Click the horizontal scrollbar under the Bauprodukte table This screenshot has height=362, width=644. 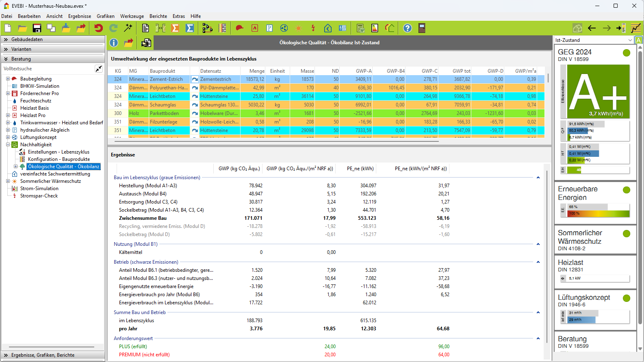pos(276,141)
